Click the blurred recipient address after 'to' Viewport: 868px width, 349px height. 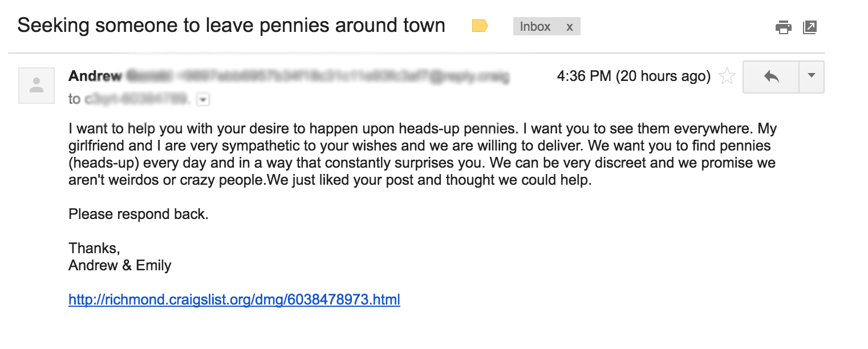coord(137,99)
